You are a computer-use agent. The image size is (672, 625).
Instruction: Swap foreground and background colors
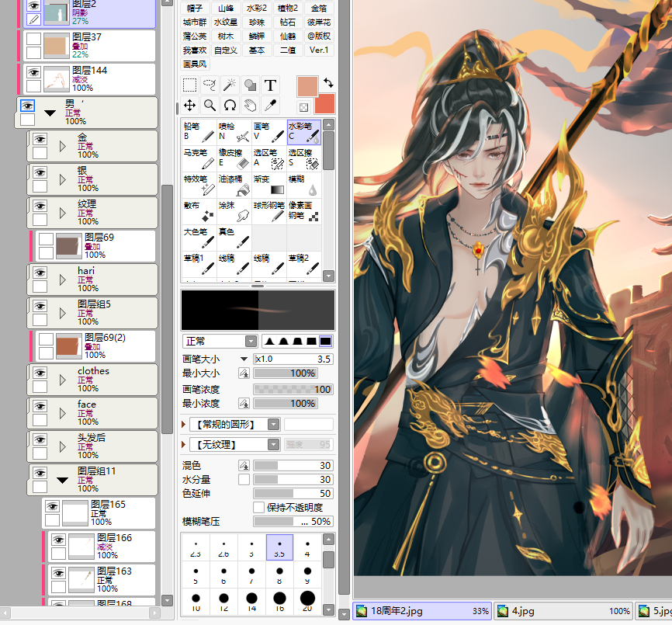328,82
